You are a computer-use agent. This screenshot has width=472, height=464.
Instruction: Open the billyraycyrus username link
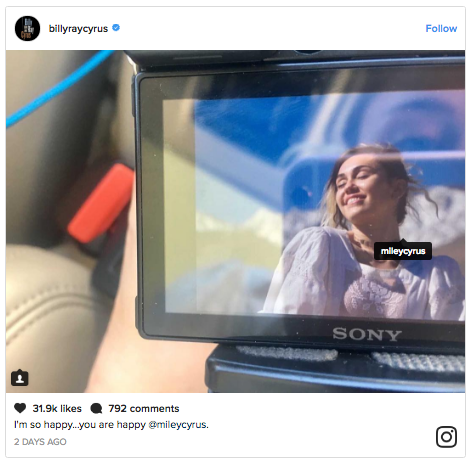[78, 29]
